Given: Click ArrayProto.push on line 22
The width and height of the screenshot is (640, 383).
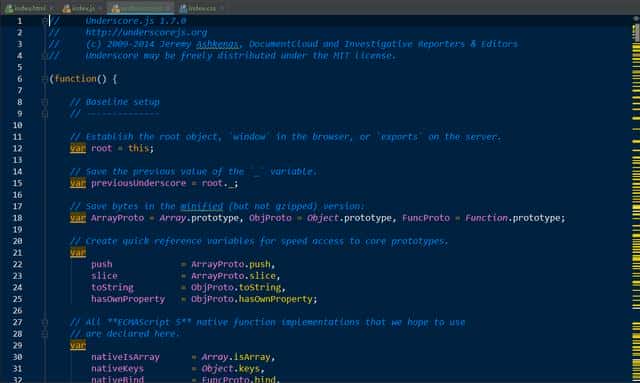Looking at the screenshot, I should click(231, 264).
